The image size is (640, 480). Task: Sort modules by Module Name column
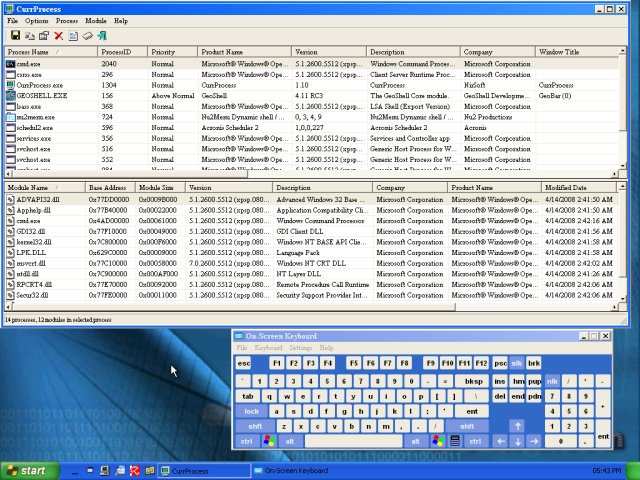(45, 188)
